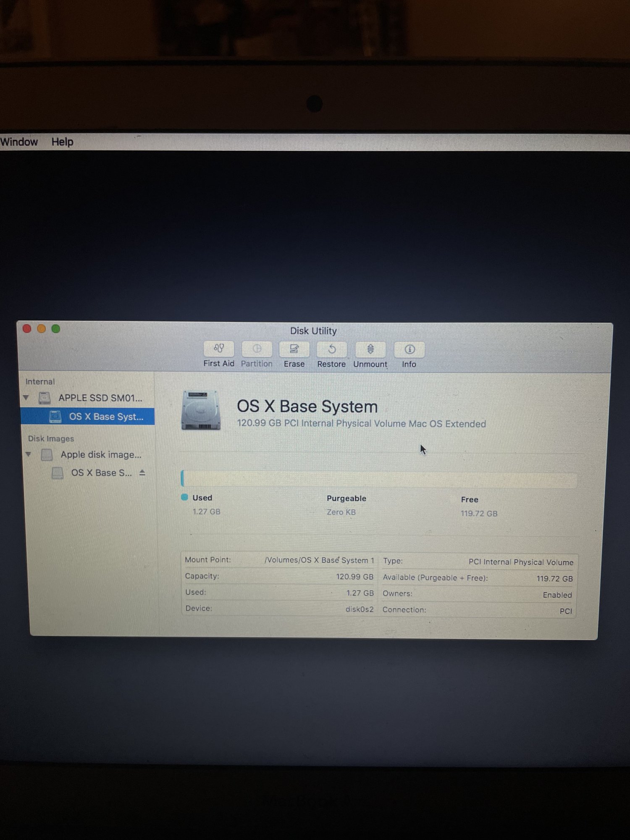Click the disk usage bar
This screenshot has height=840, width=630.
pos(379,479)
